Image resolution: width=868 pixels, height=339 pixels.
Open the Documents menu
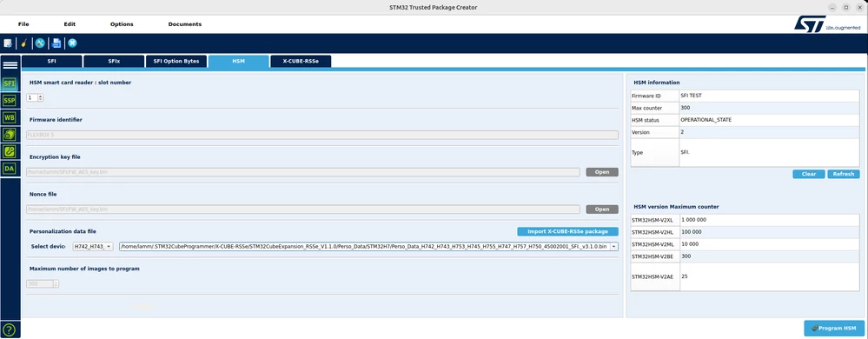point(185,24)
